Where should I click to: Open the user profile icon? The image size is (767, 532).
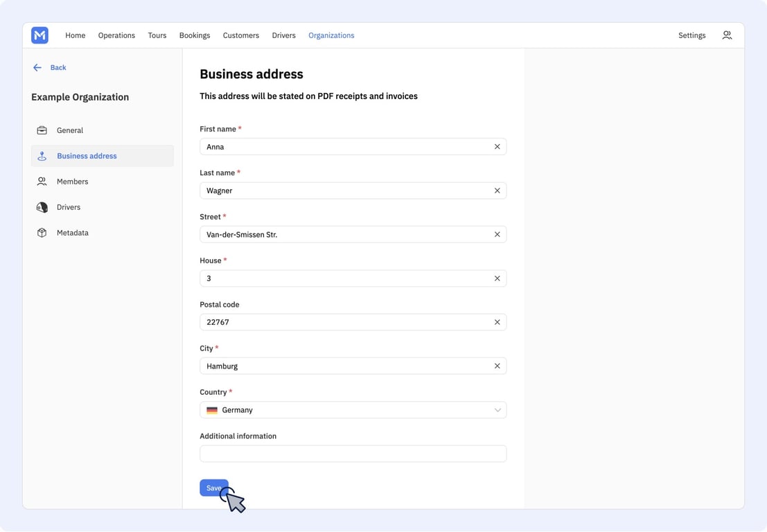[x=727, y=35]
